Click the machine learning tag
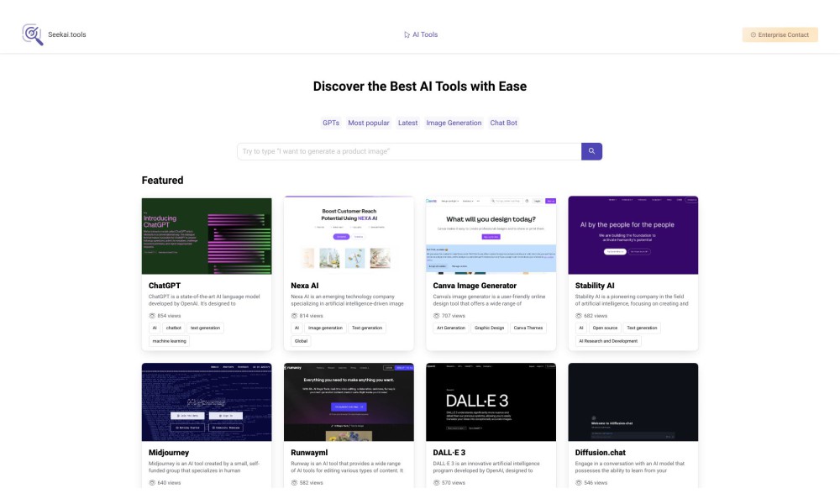840x504 pixels. (170, 341)
